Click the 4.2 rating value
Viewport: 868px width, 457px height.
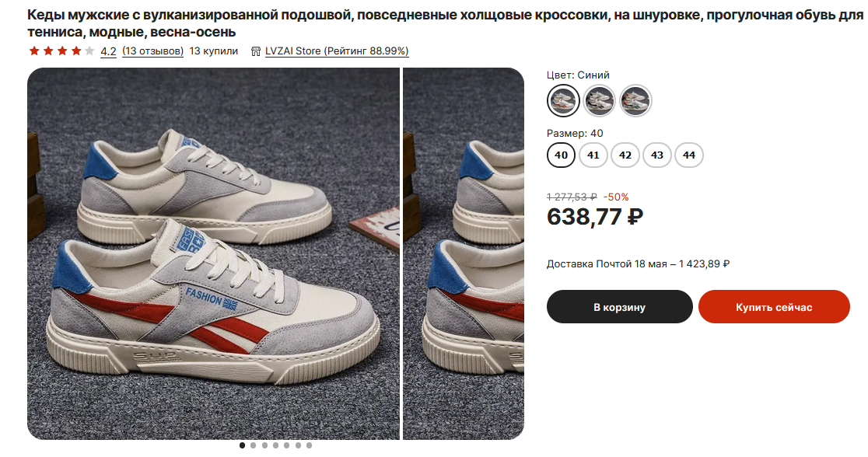tap(109, 51)
